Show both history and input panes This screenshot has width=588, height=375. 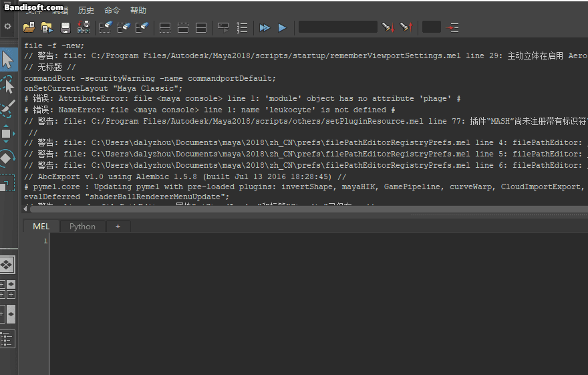(x=201, y=28)
